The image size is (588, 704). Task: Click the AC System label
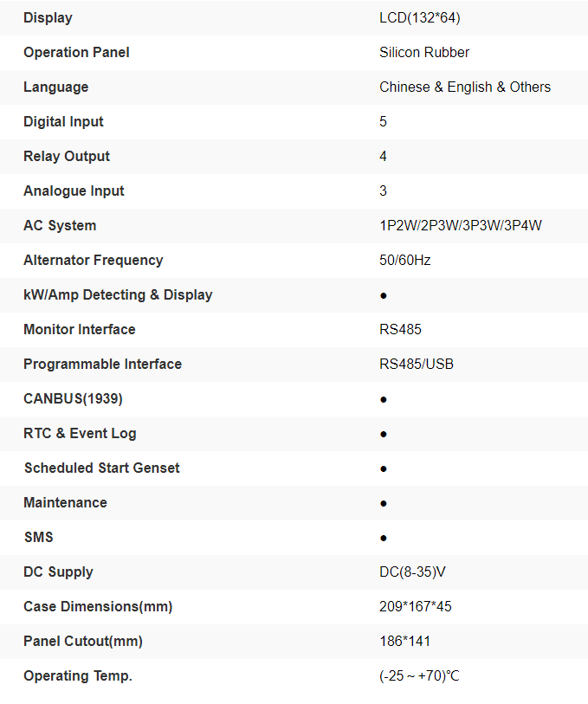tap(60, 225)
